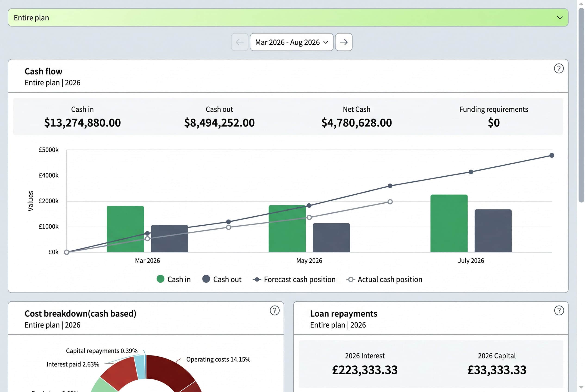This screenshot has width=585, height=392.
Task: Click the Funding requirements $0 value
Action: coord(494,123)
